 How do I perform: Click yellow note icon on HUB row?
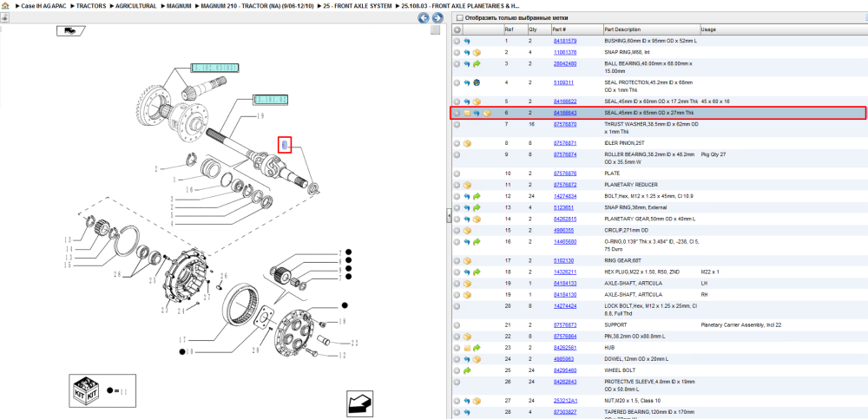pyautogui.click(x=467, y=348)
